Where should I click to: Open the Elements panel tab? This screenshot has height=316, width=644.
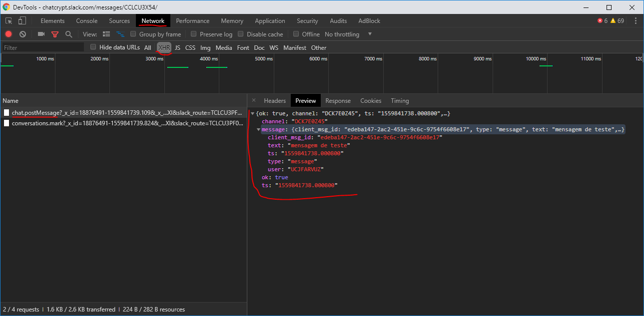(52, 21)
